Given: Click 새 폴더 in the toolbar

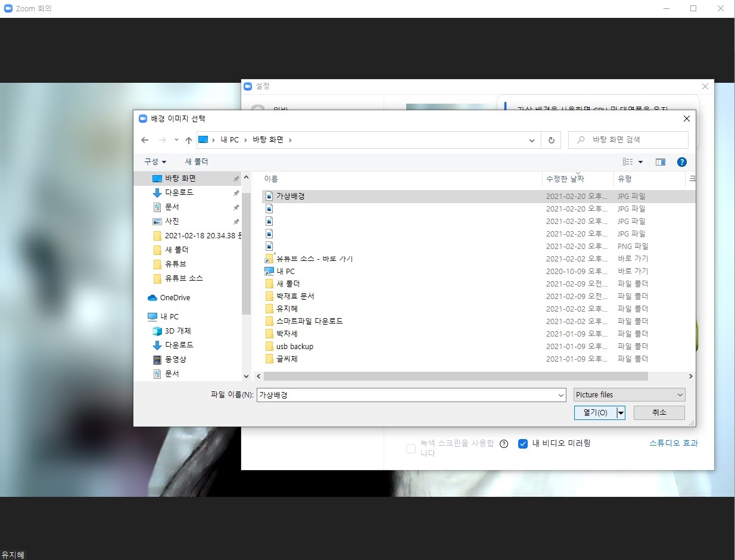Looking at the screenshot, I should pyautogui.click(x=197, y=162).
